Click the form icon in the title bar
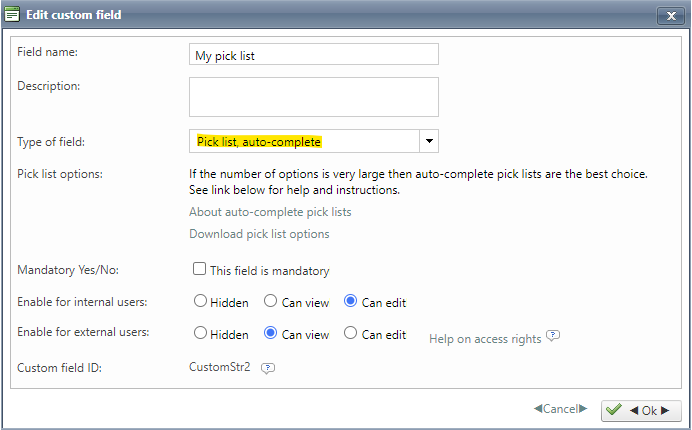Image resolution: width=692 pixels, height=430 pixels. (x=12, y=14)
